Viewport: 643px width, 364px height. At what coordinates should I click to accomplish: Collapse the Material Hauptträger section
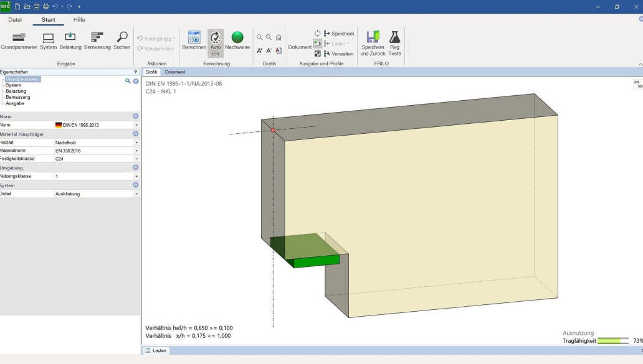[135, 134]
